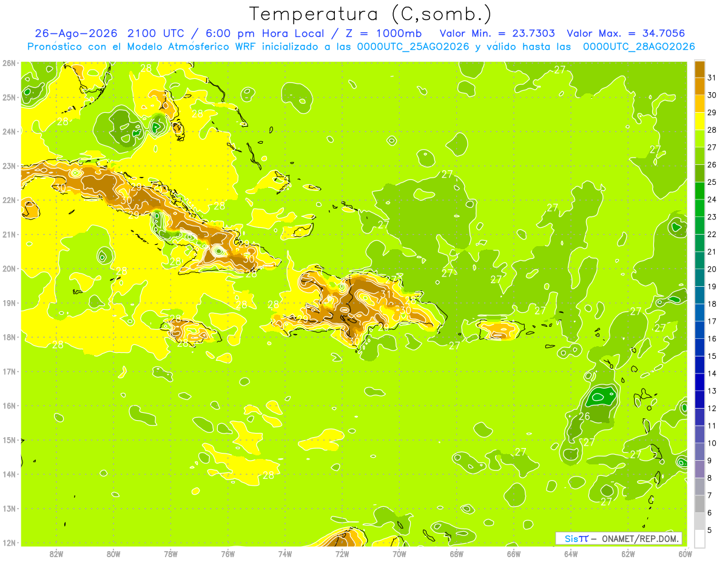Click legend value "10" on color bar
Screen dimensions: 728x562
click(x=712, y=443)
